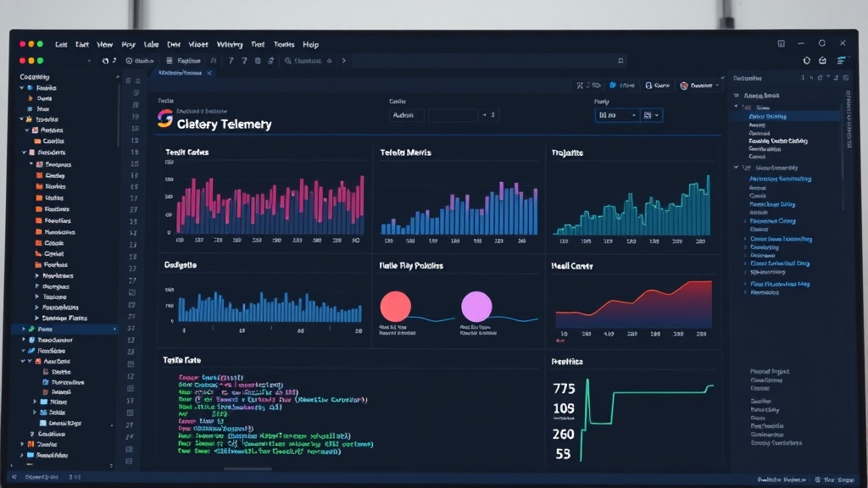
Task: Click the wide address bar in the toolbar
Action: tap(490, 61)
